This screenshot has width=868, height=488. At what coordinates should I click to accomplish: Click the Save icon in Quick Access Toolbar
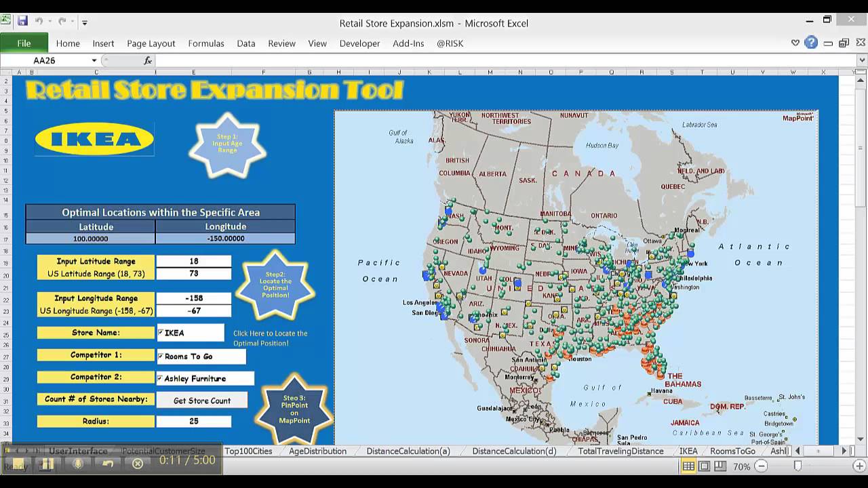(x=22, y=22)
